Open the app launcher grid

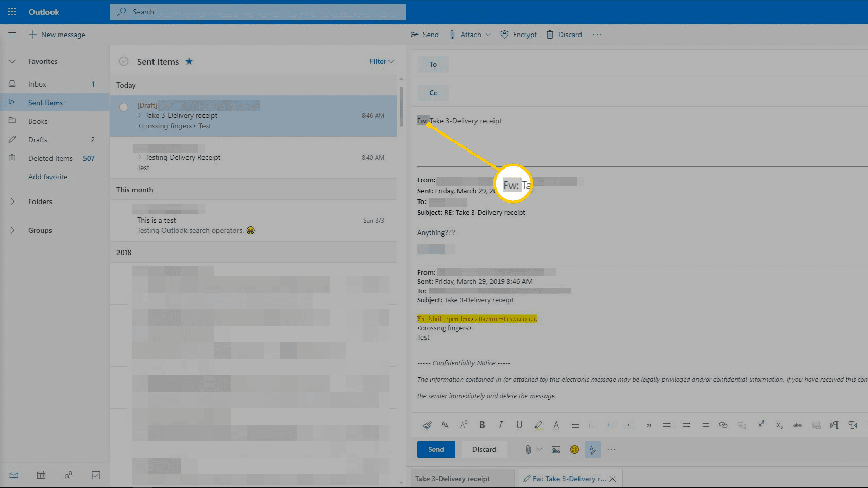[x=12, y=11]
